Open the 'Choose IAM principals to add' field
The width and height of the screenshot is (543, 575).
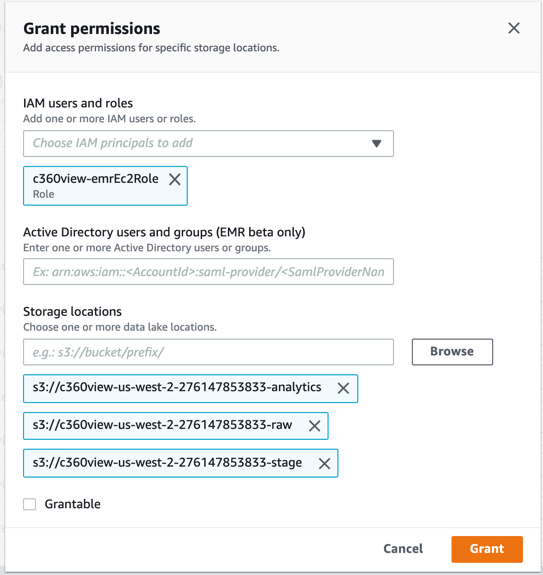pos(208,143)
